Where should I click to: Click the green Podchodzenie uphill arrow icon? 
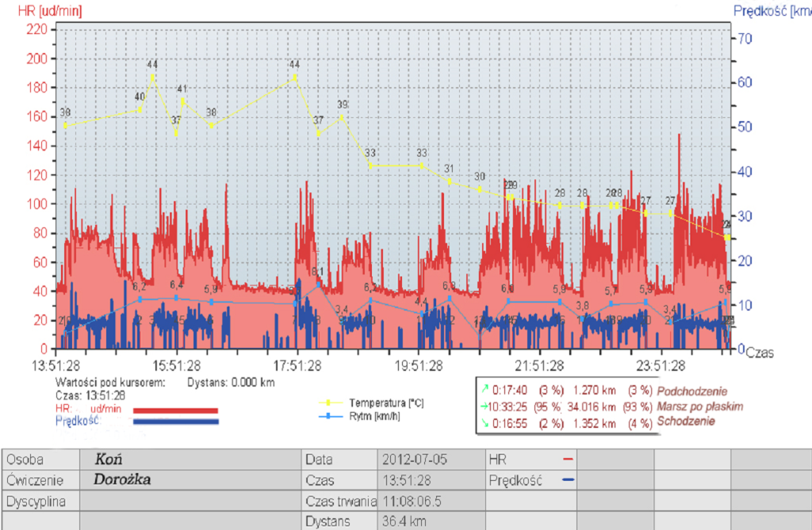pyautogui.click(x=482, y=389)
